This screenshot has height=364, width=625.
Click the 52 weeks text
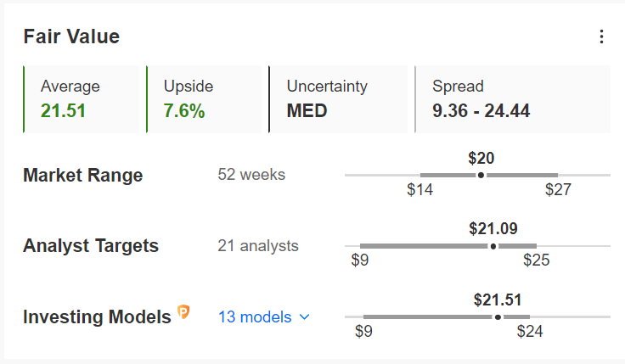point(251,175)
